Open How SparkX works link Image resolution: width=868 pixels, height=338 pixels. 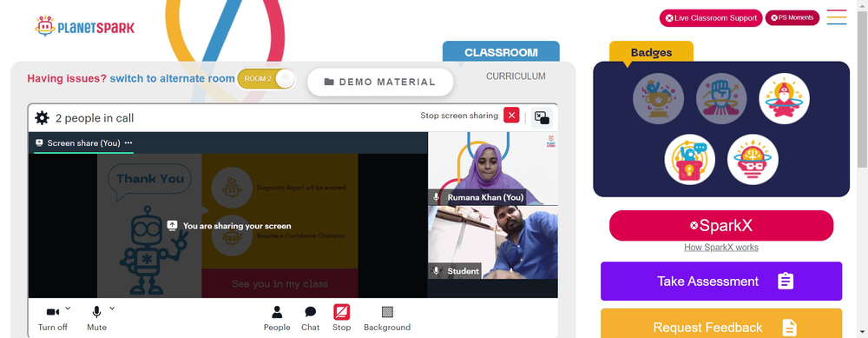pyautogui.click(x=721, y=248)
